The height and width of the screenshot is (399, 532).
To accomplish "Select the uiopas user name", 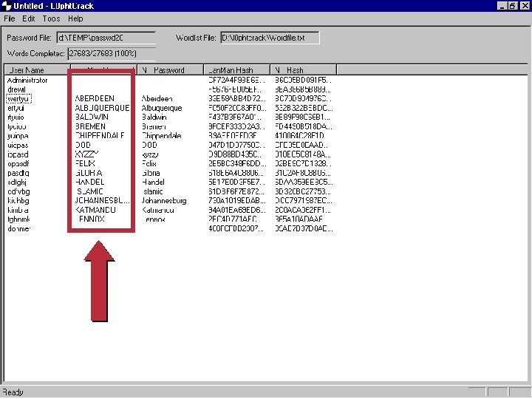I will [18, 146].
